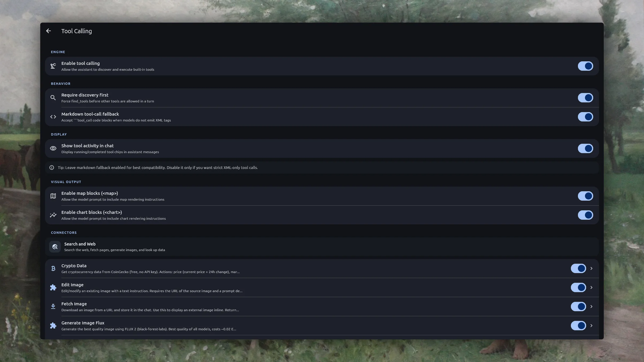644x362 pixels.
Task: Click 'Search the web, fetch pages' description
Action: pyautogui.click(x=115, y=250)
